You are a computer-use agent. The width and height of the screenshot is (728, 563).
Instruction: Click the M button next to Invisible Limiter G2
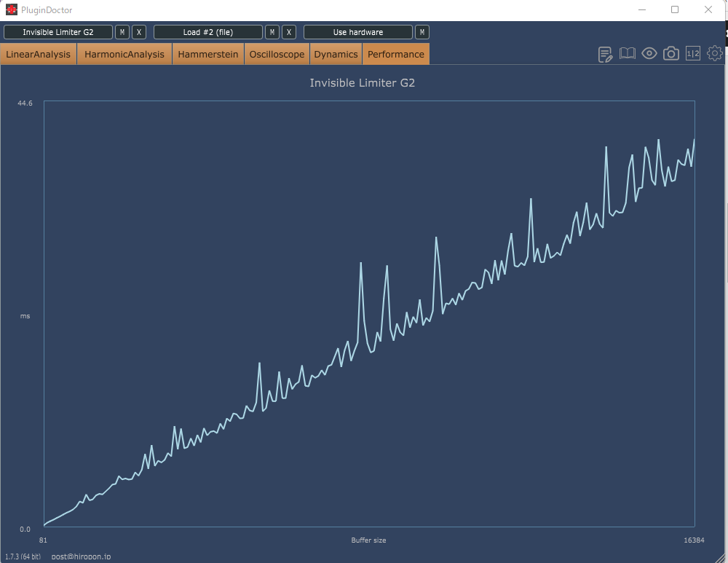tap(122, 32)
